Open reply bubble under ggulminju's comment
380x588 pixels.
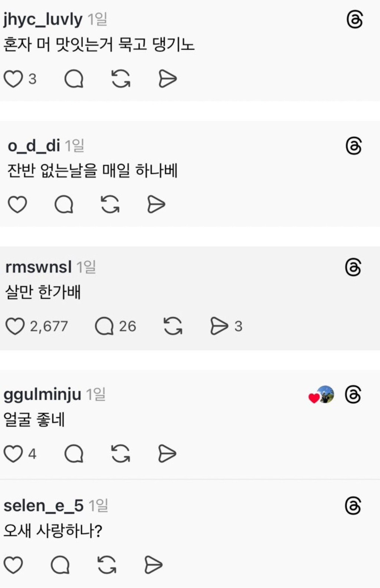[74, 453]
